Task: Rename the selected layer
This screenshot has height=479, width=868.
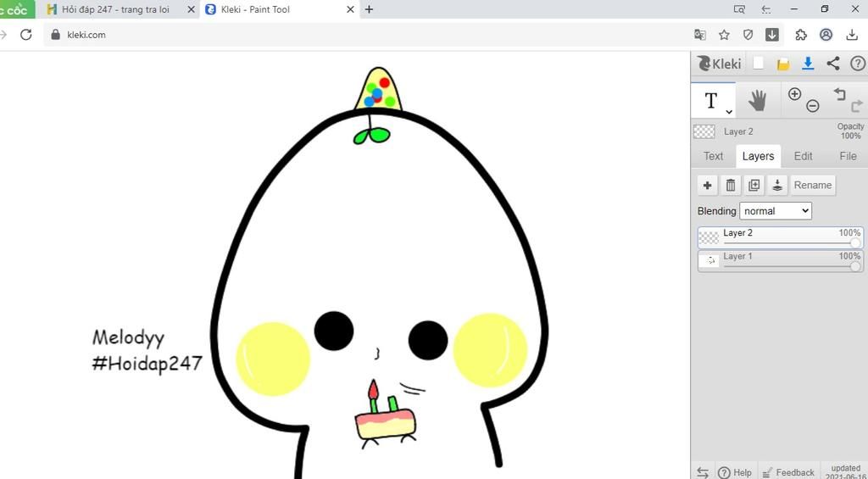Action: 813,186
